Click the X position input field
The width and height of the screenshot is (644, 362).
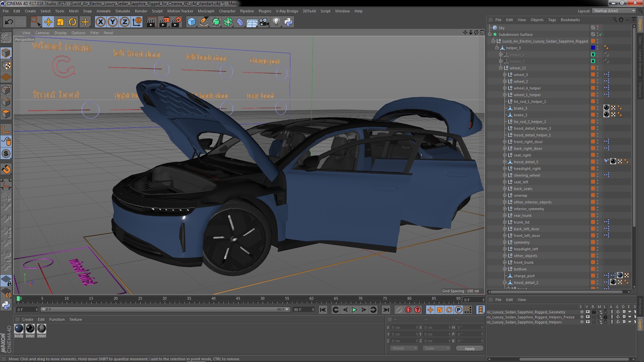coord(405,327)
